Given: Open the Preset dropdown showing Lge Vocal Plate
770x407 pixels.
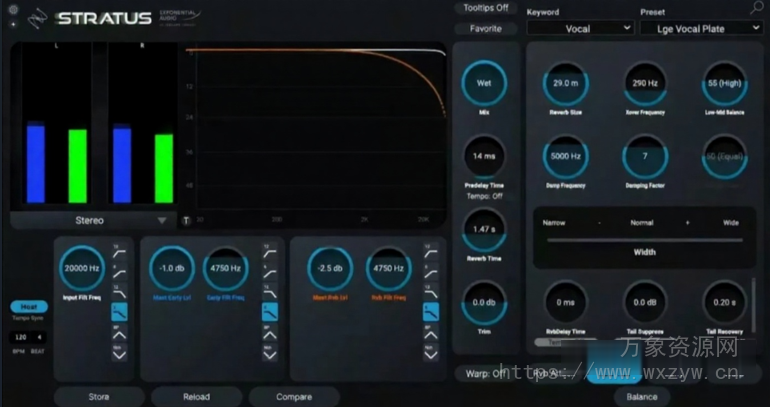Looking at the screenshot, I should [701, 28].
